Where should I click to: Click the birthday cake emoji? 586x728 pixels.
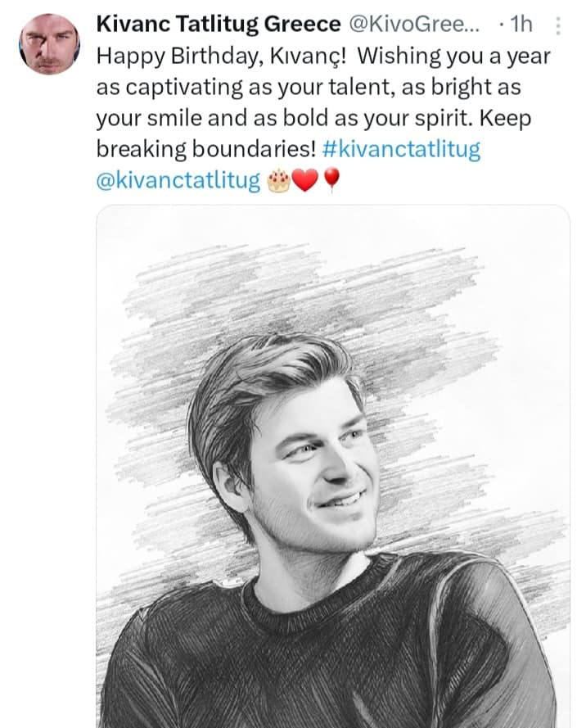[x=279, y=180]
